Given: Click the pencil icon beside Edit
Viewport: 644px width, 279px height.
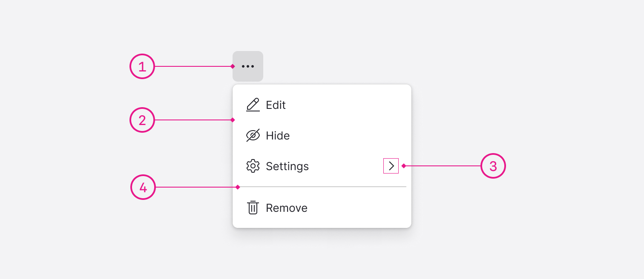Looking at the screenshot, I should [253, 105].
